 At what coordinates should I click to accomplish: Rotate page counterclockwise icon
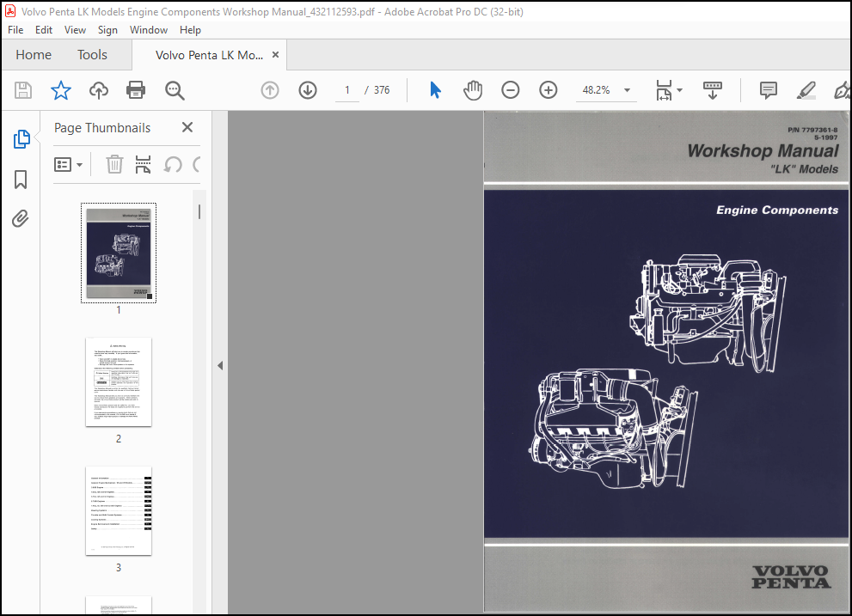pyautogui.click(x=173, y=164)
